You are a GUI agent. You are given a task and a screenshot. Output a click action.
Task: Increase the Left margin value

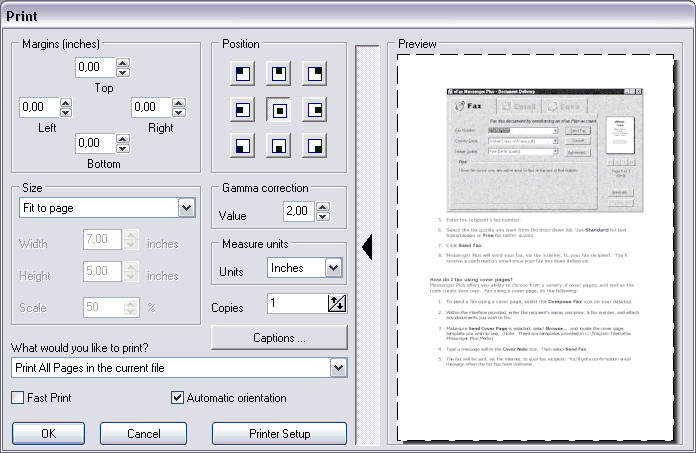66,102
